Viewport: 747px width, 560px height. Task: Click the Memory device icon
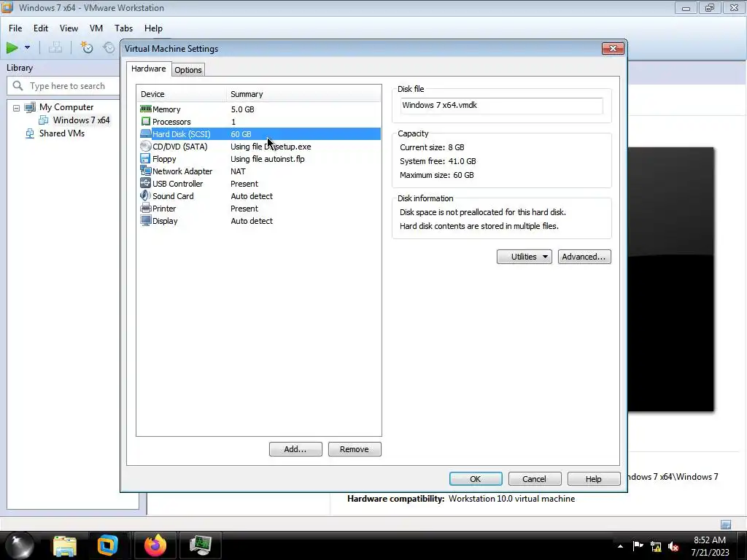click(146, 109)
